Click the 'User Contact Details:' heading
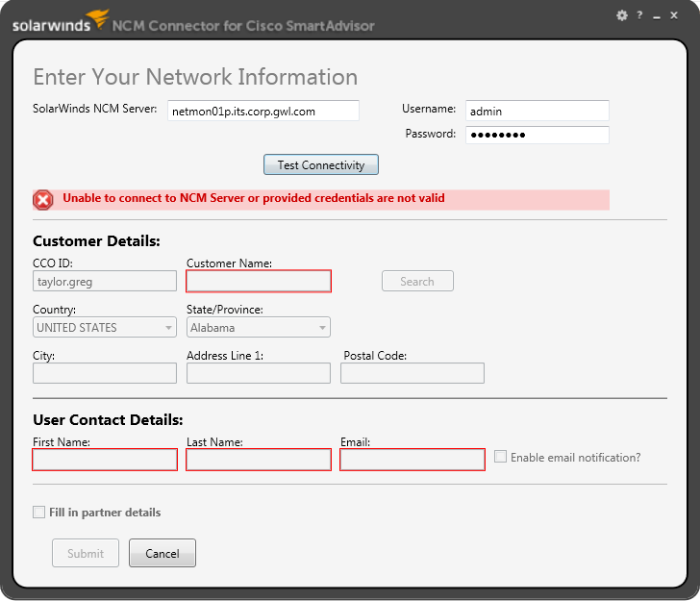The image size is (700, 601). 108,420
